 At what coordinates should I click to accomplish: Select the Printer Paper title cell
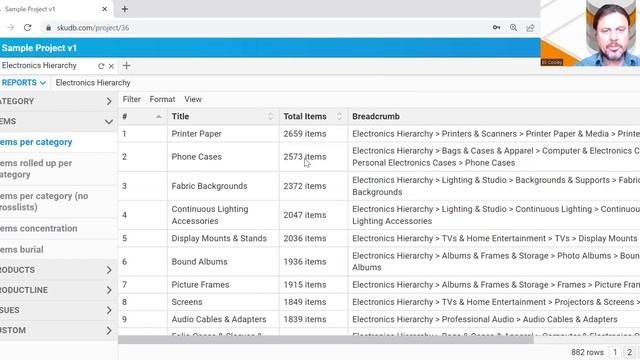point(223,134)
